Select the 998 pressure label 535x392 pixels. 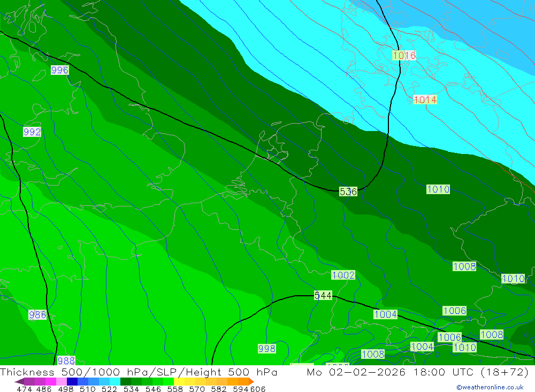[267, 348]
